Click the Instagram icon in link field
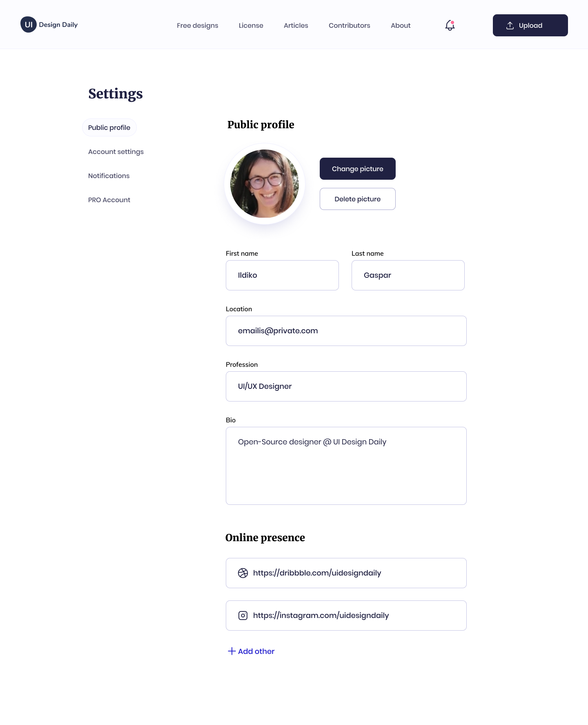The height and width of the screenshot is (725, 588). point(243,616)
